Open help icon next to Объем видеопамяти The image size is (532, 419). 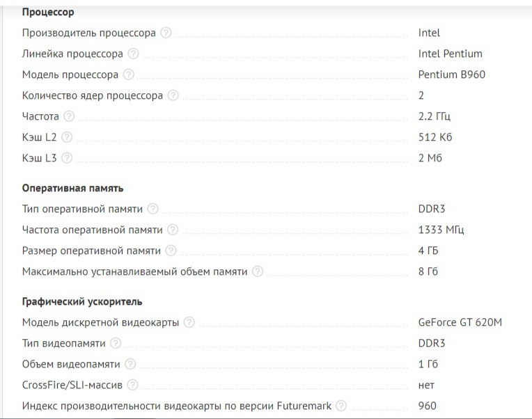point(130,364)
